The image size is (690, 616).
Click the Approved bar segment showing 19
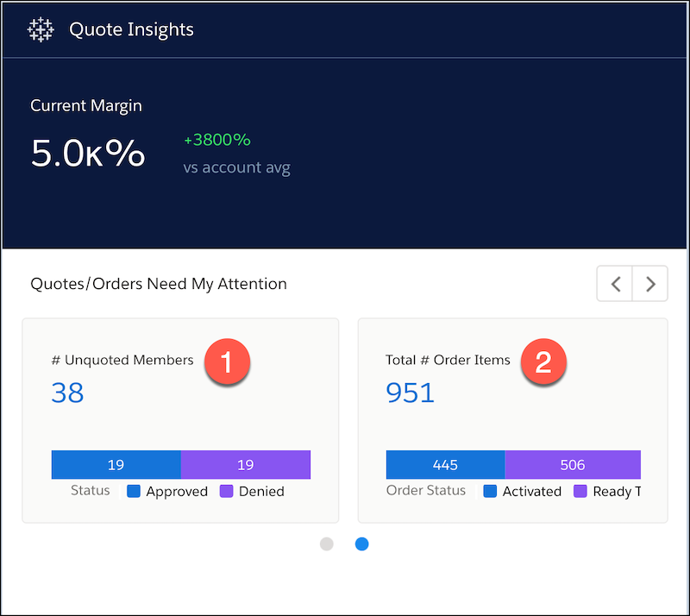tap(116, 464)
